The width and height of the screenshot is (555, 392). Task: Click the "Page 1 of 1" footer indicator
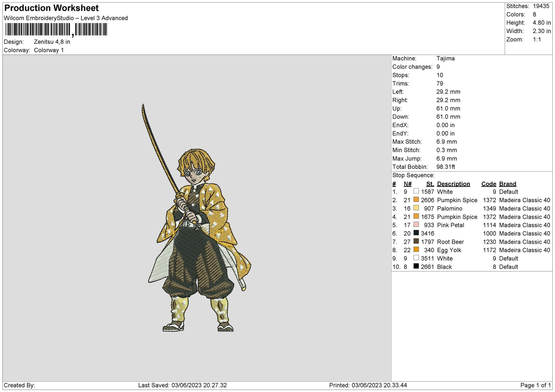pyautogui.click(x=535, y=385)
